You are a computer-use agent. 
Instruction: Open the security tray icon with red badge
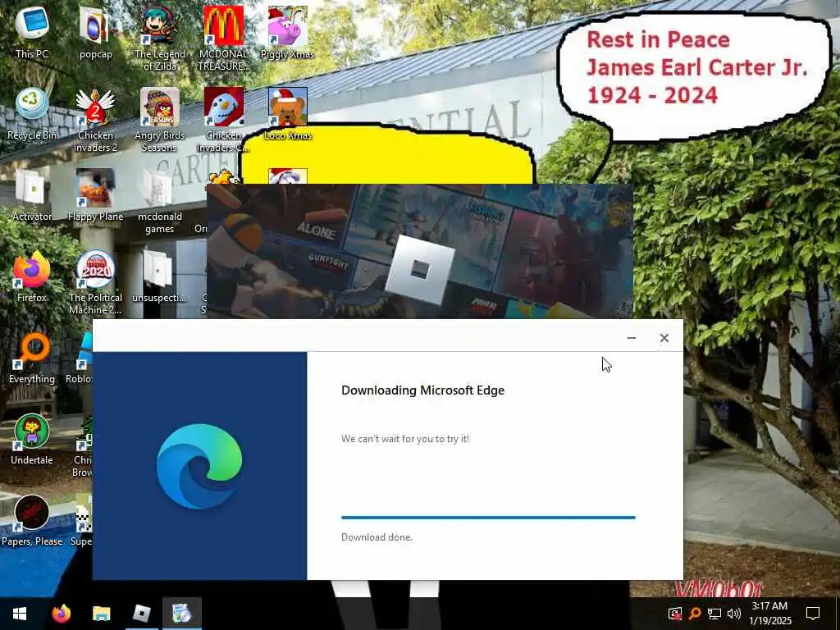click(675, 614)
